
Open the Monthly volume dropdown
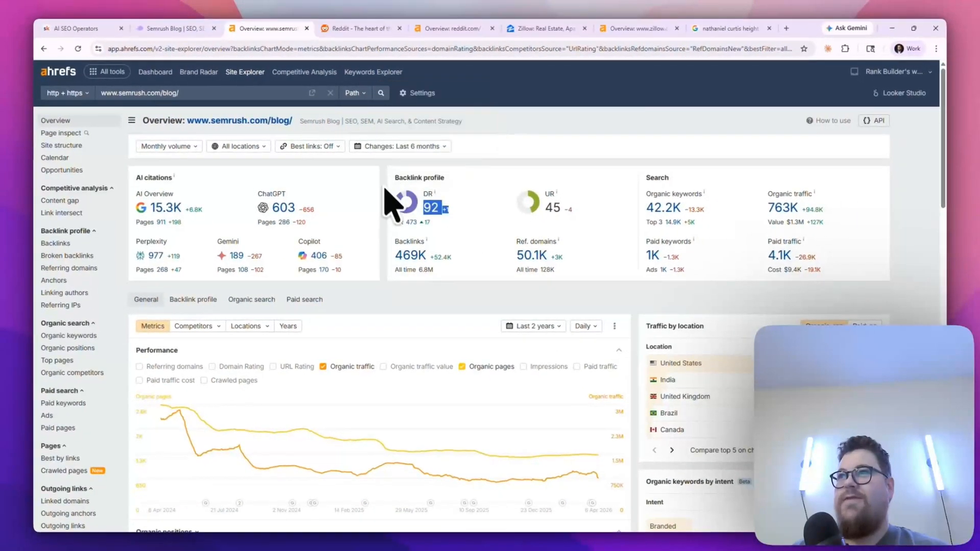pyautogui.click(x=168, y=146)
